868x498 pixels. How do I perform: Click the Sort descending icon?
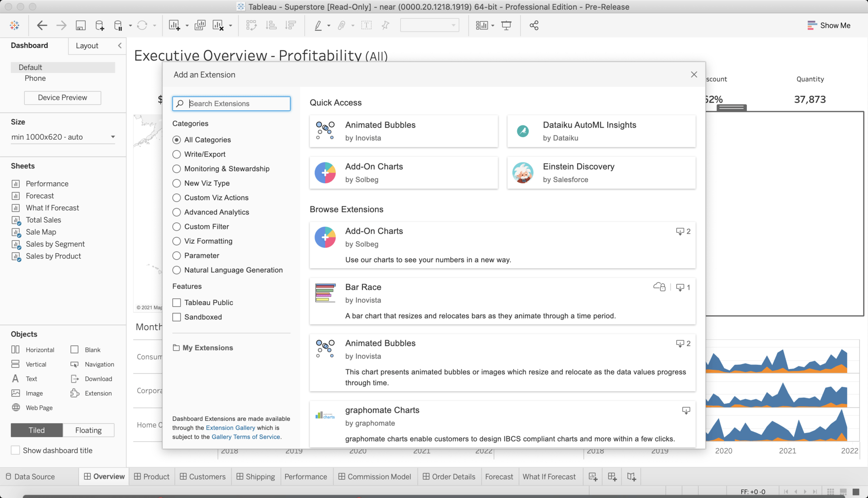tap(291, 25)
